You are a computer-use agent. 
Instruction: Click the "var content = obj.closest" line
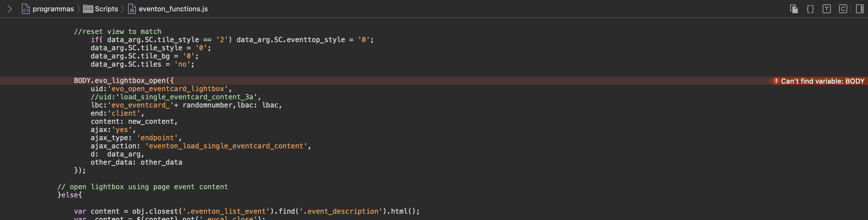tap(247, 211)
